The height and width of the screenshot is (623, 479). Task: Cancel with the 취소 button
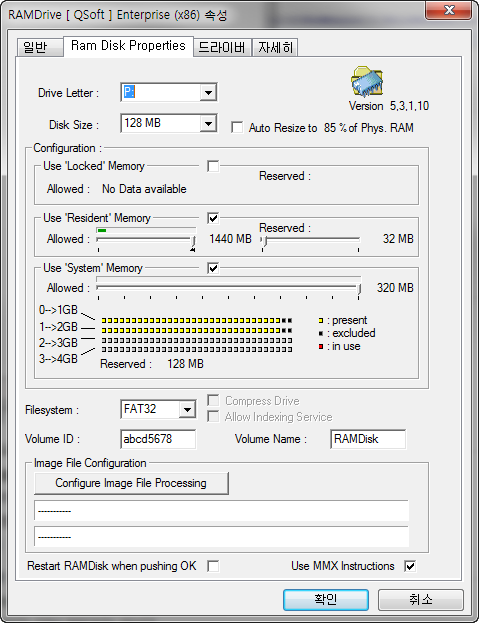[x=421, y=599]
